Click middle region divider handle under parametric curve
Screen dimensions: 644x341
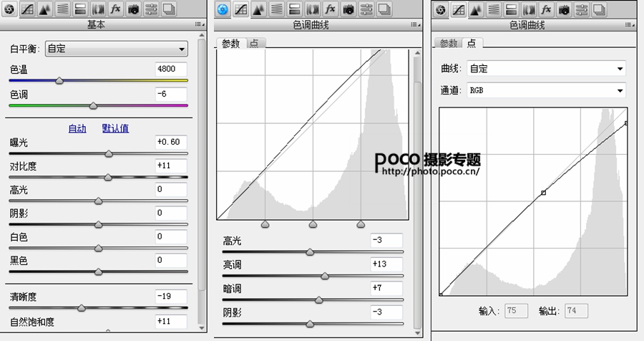[313, 224]
